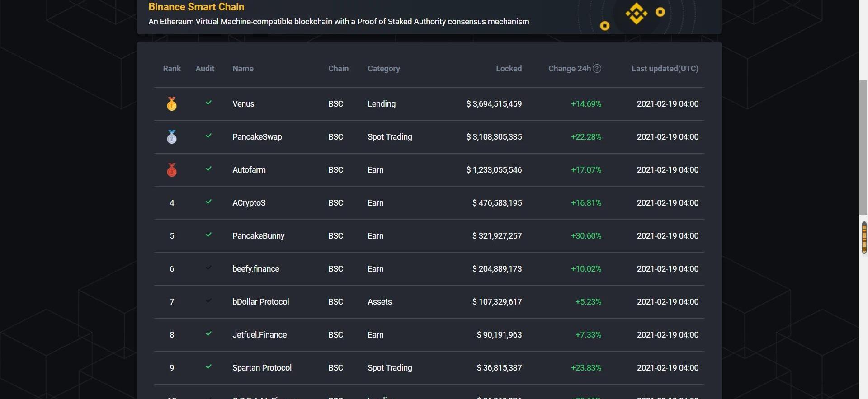Click the Last updated(UTC) column header
The image size is (868, 399).
(x=665, y=69)
